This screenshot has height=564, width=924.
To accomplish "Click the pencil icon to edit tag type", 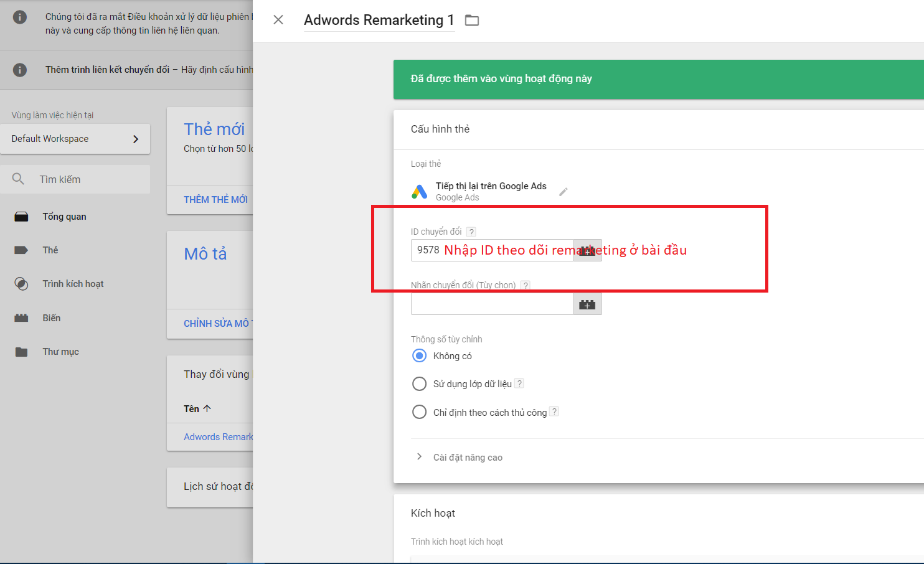I will pos(563,192).
